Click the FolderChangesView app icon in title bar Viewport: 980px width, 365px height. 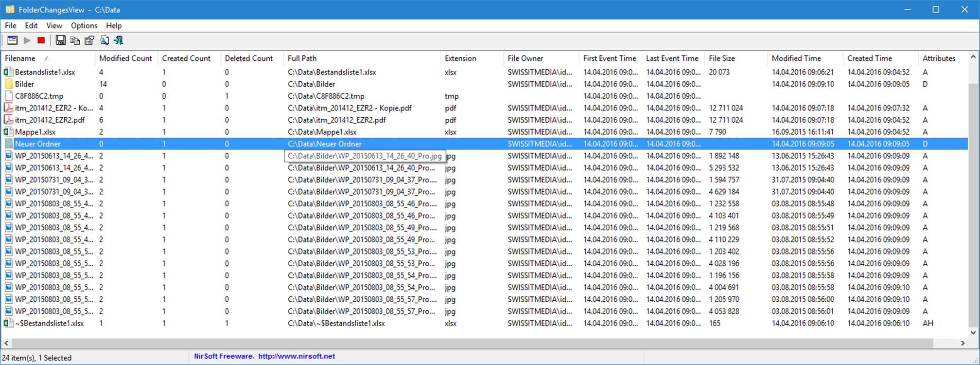pos(9,10)
